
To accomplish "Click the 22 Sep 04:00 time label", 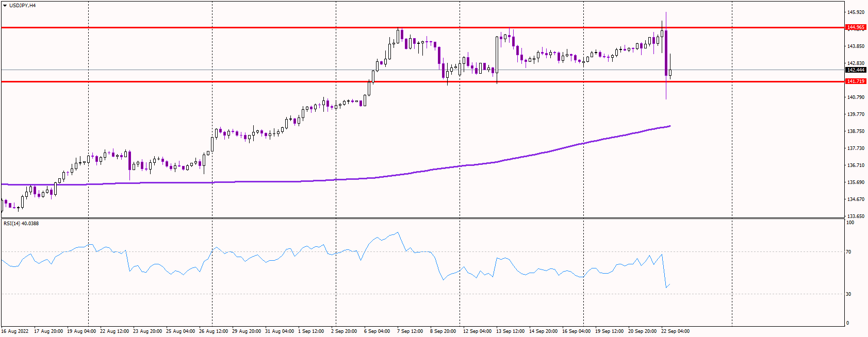I will click(x=676, y=331).
